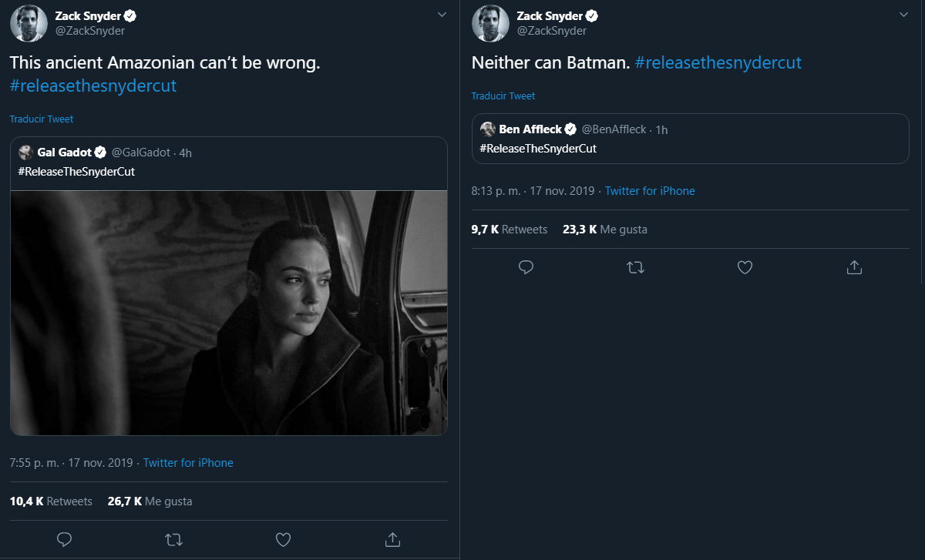Open the left tweet's options chevron
The width and height of the screenshot is (925, 560).
tap(442, 15)
